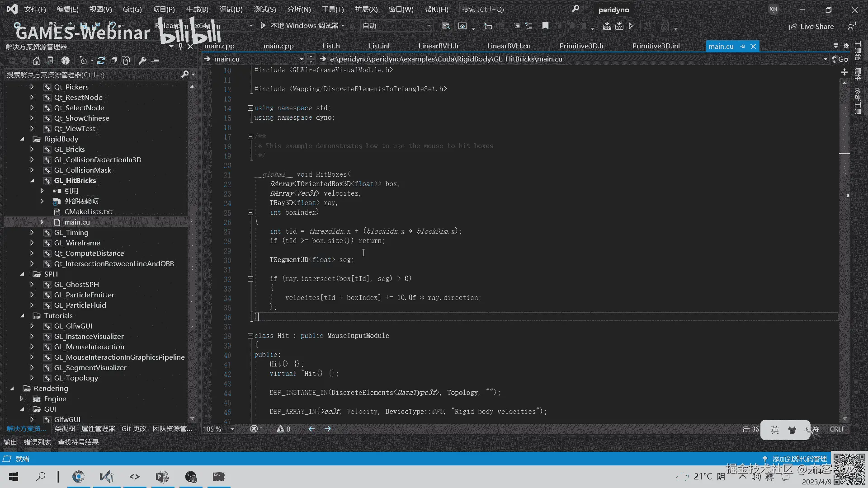The image size is (868, 488).
Task: Click the sync refresh icon in Solution Explorer
Action: pos(101,61)
